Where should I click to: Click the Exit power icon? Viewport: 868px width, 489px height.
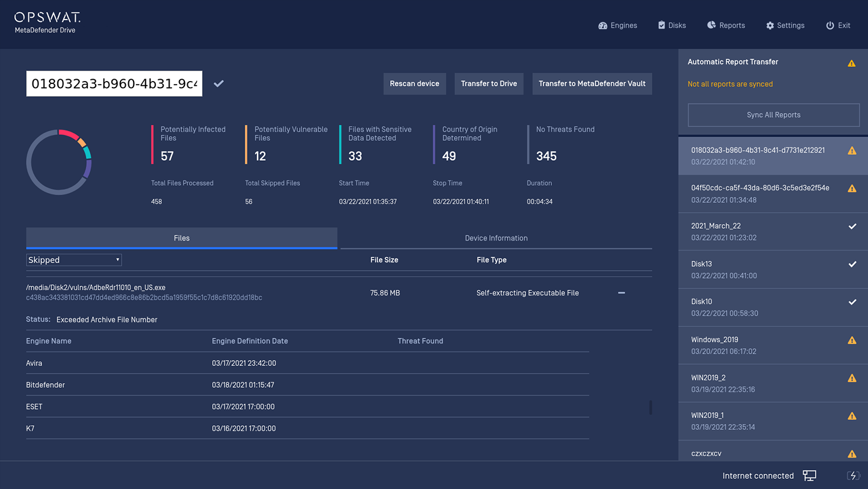coord(830,25)
